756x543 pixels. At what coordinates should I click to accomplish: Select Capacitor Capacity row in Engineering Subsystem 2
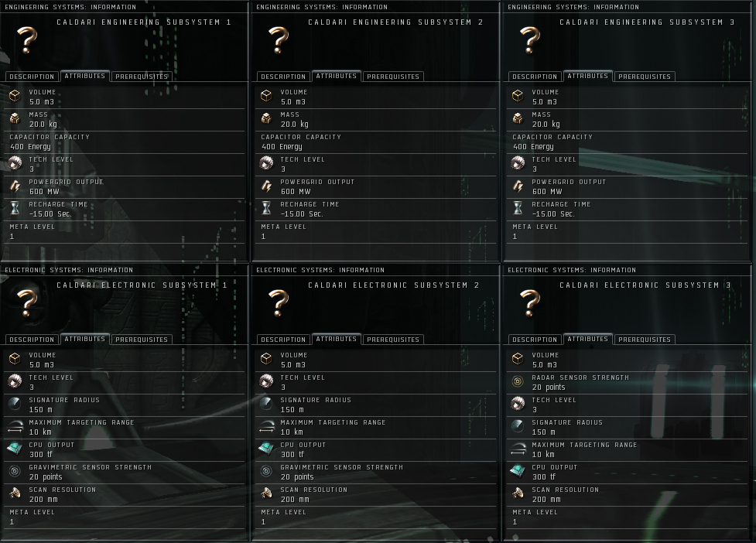(375, 142)
